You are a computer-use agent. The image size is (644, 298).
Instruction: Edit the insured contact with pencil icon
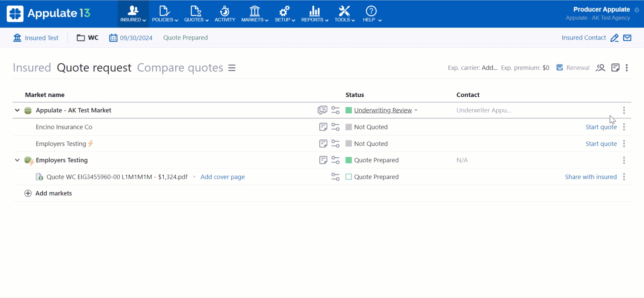(x=614, y=38)
